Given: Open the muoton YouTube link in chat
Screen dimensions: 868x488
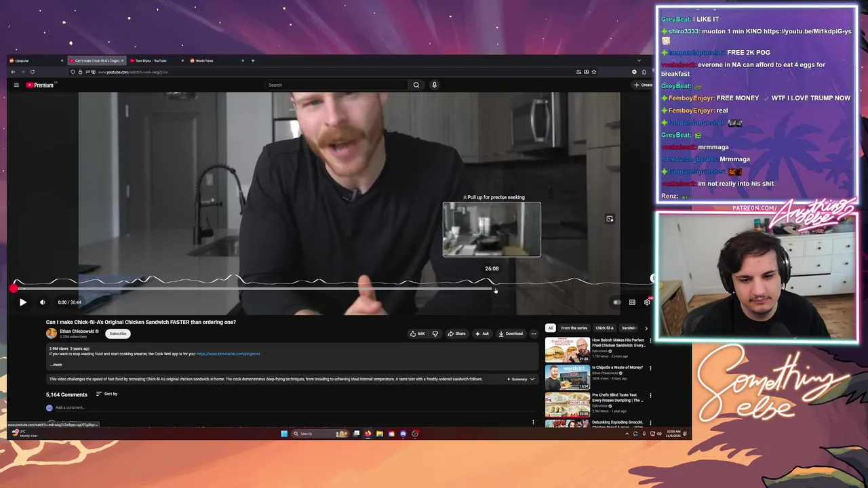Looking at the screenshot, I should click(807, 31).
